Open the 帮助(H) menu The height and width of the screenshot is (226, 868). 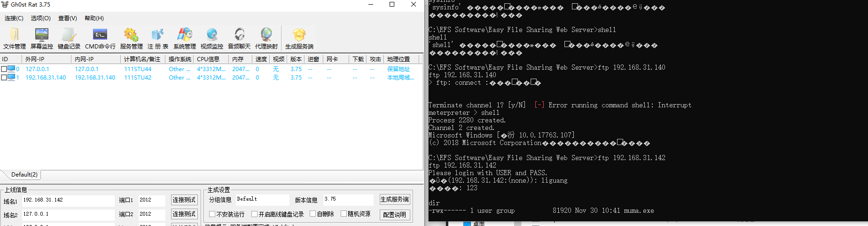coord(94,18)
